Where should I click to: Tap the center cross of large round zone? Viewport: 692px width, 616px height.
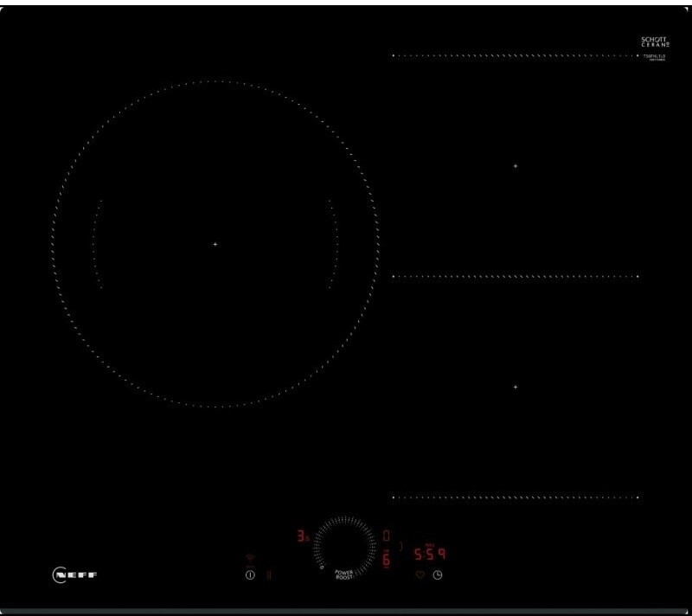tap(215, 244)
